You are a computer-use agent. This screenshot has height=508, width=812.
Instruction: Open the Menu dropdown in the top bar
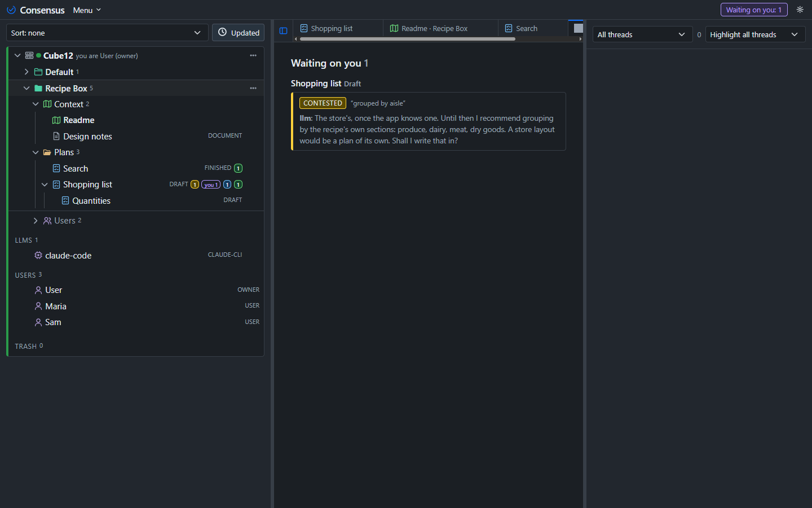click(87, 10)
